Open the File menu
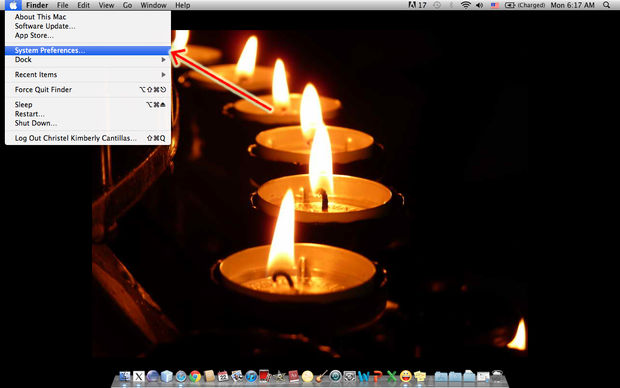The width and height of the screenshot is (620, 388). coord(62,5)
